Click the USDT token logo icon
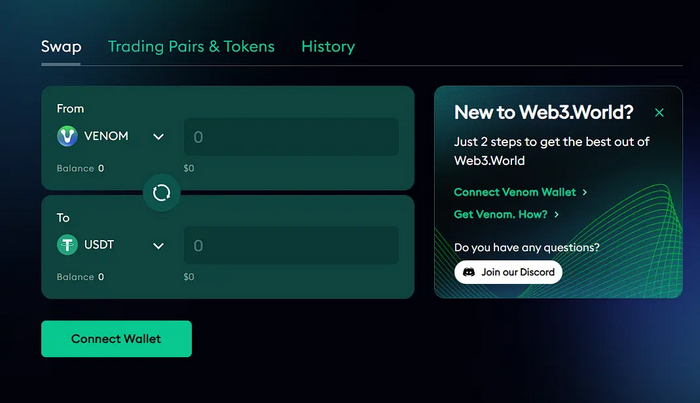Viewport: 700px width, 403px height. point(68,245)
